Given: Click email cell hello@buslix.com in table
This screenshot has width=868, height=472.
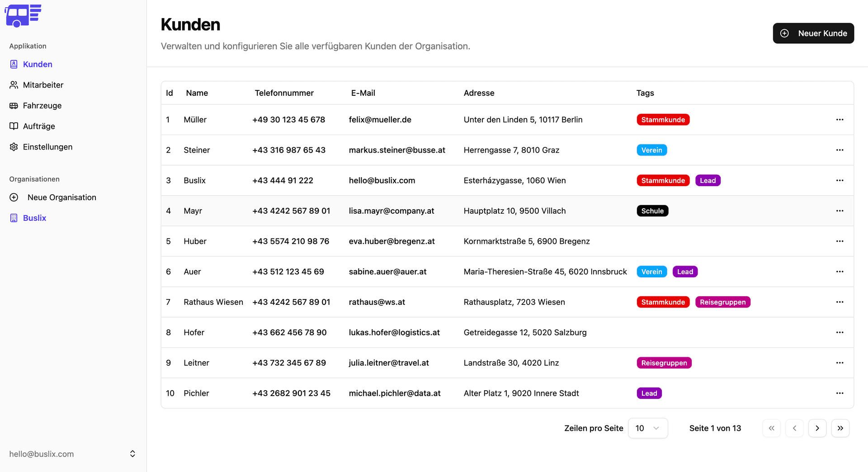Looking at the screenshot, I should pos(382,181).
